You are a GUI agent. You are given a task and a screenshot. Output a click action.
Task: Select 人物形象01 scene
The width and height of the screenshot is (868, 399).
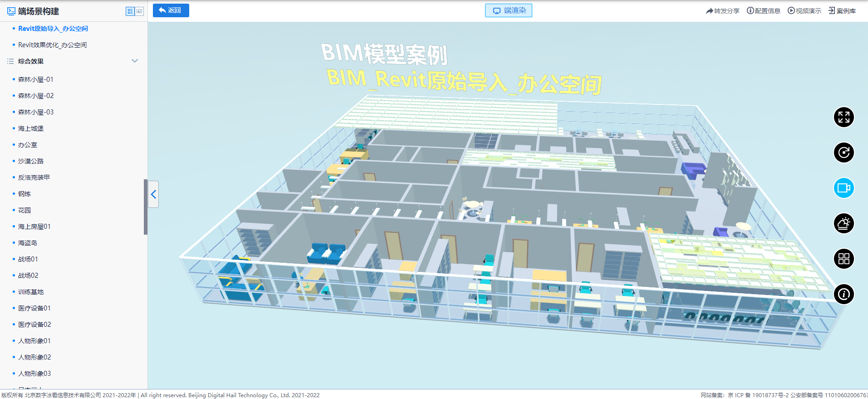(34, 341)
